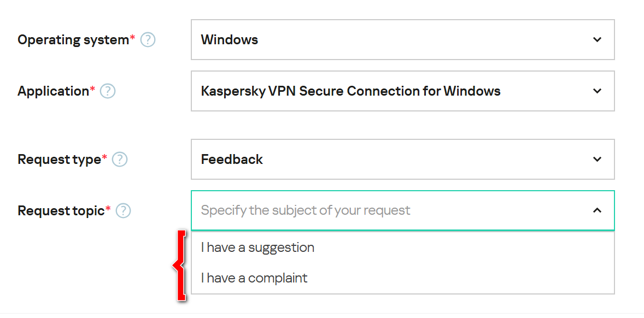
Task: Choose "I have a complaint" option
Action: [254, 278]
